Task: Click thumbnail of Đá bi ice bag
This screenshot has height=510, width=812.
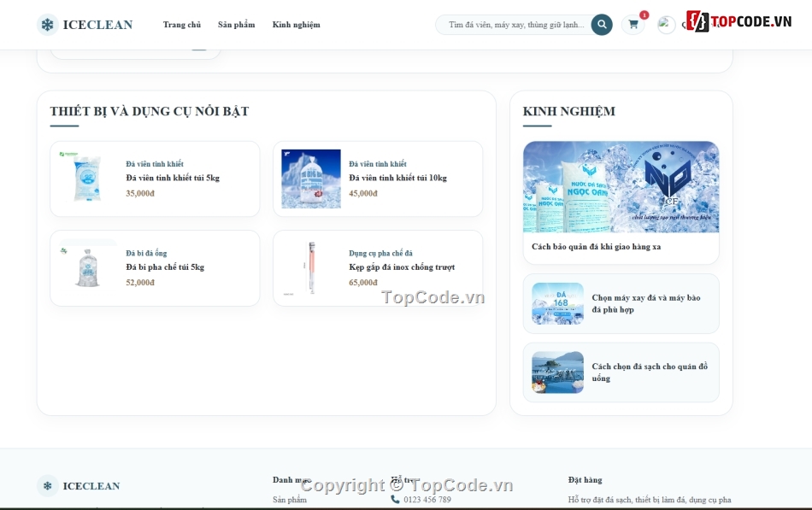Action: pyautogui.click(x=88, y=268)
